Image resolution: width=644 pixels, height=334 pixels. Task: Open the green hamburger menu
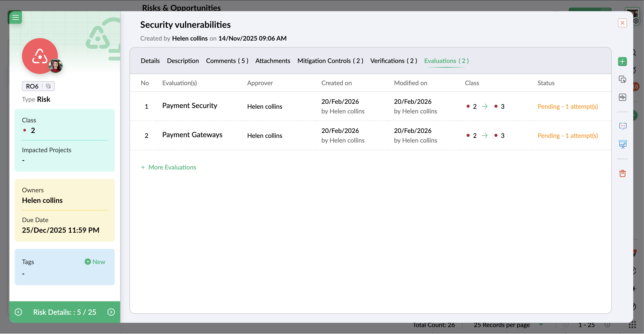coord(15,17)
